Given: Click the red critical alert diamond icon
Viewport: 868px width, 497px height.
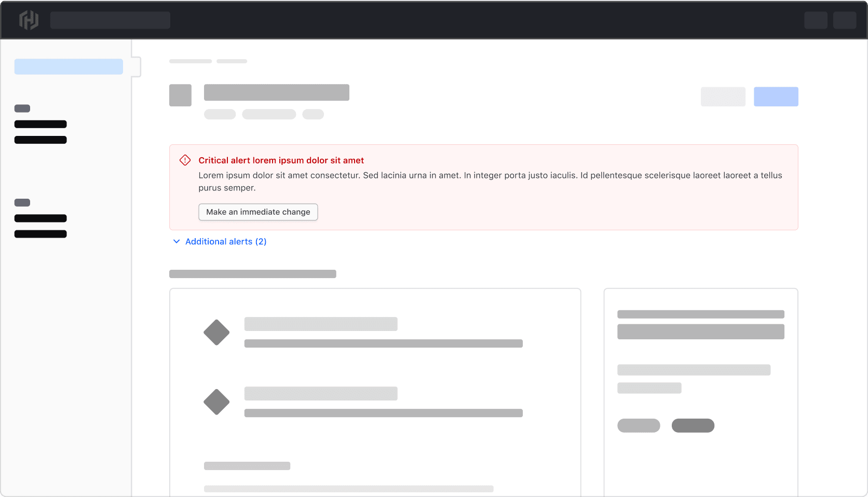Looking at the screenshot, I should click(185, 160).
